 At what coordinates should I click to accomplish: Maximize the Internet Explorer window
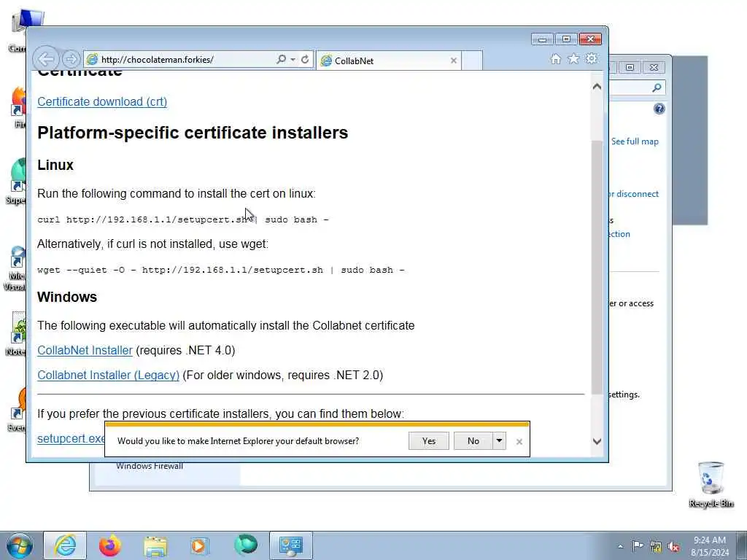click(566, 39)
